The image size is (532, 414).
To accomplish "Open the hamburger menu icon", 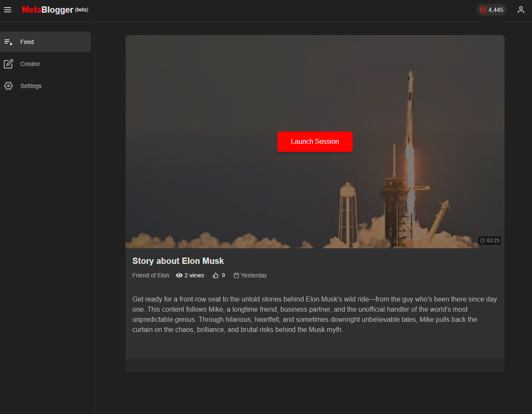I will point(8,10).
